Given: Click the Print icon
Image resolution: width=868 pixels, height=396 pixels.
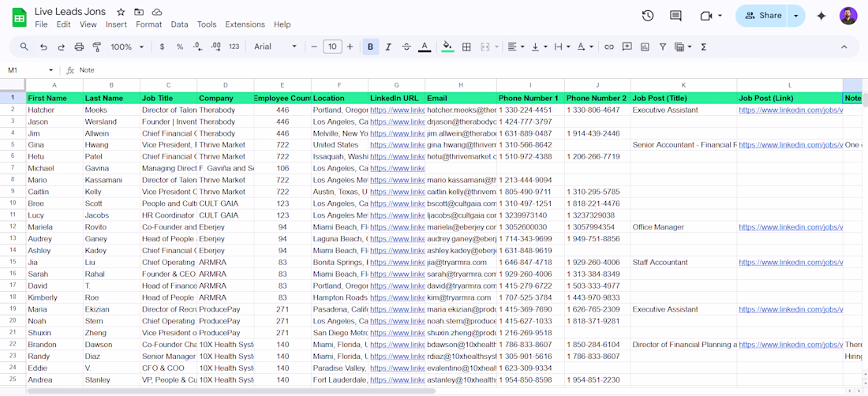Looking at the screenshot, I should pyautogui.click(x=79, y=47).
